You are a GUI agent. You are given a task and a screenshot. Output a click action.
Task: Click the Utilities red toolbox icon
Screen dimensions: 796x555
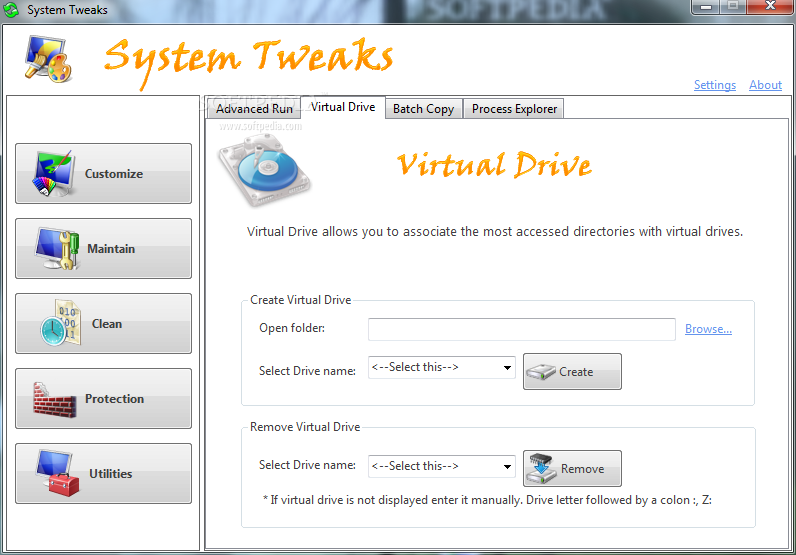58,473
